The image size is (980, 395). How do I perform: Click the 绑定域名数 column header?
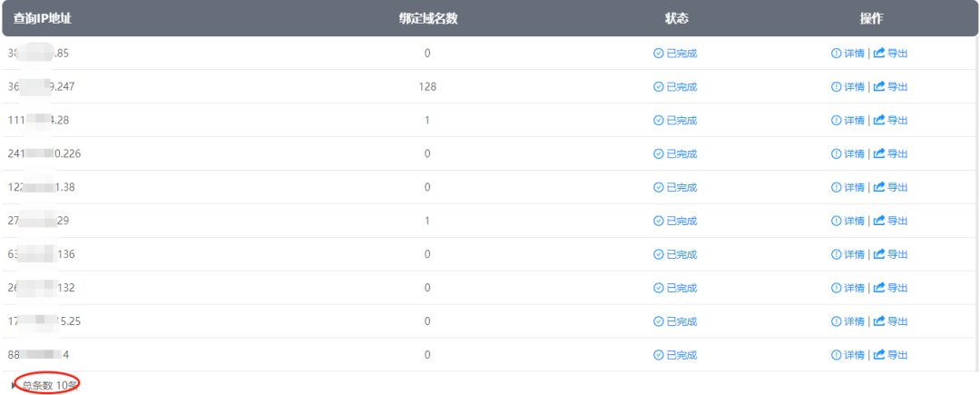pyautogui.click(x=428, y=18)
